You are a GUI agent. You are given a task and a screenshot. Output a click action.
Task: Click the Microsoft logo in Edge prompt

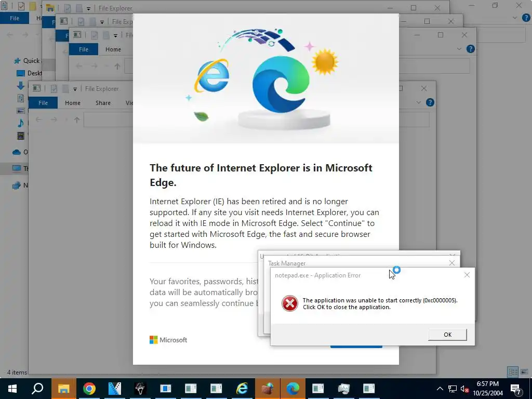coord(168,340)
